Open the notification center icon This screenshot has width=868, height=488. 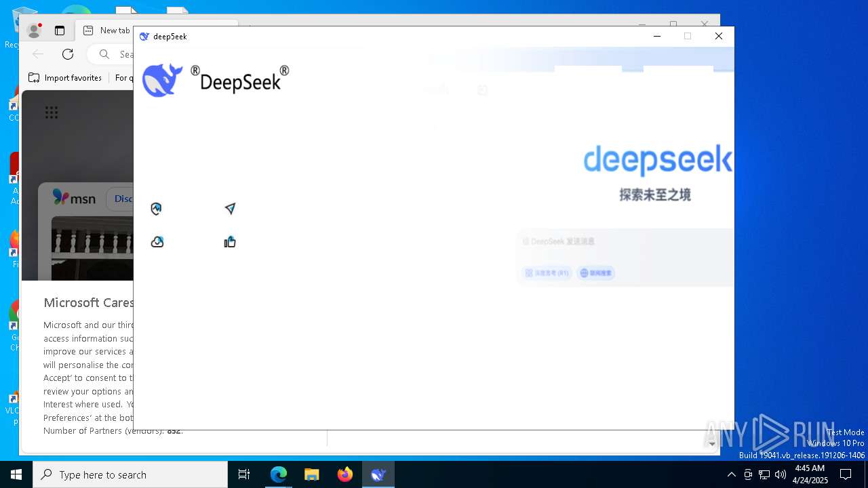click(x=846, y=474)
